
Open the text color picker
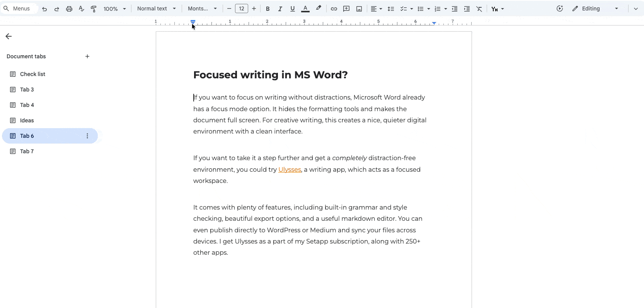[x=305, y=8]
